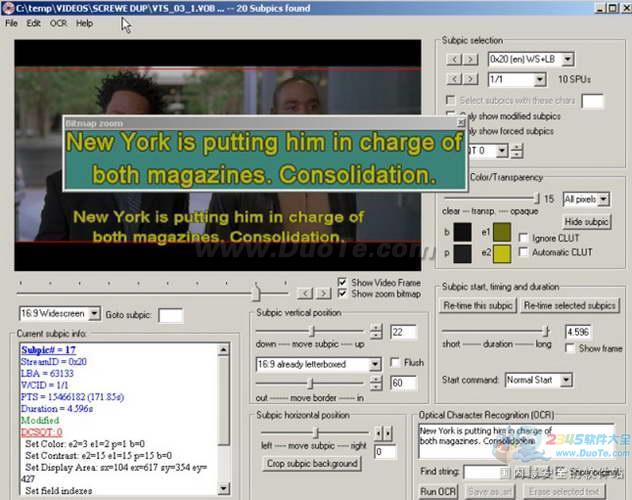Click the Run OCR button
Viewport: 632px width, 500px height.
[x=438, y=492]
